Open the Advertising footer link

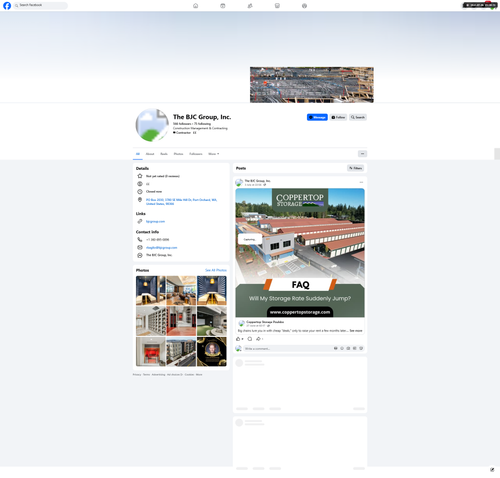click(x=158, y=375)
